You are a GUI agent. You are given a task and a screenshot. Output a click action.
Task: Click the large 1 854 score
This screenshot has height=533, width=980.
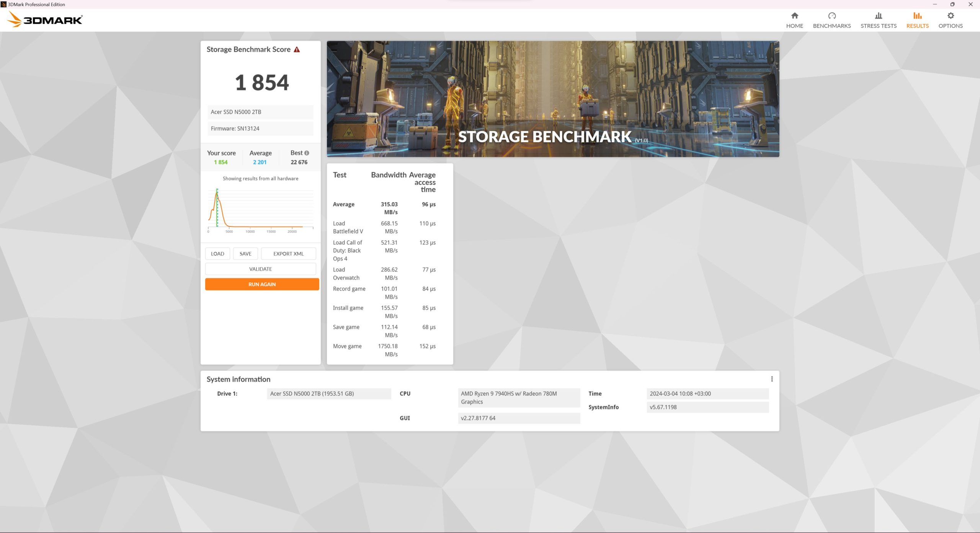coord(262,83)
